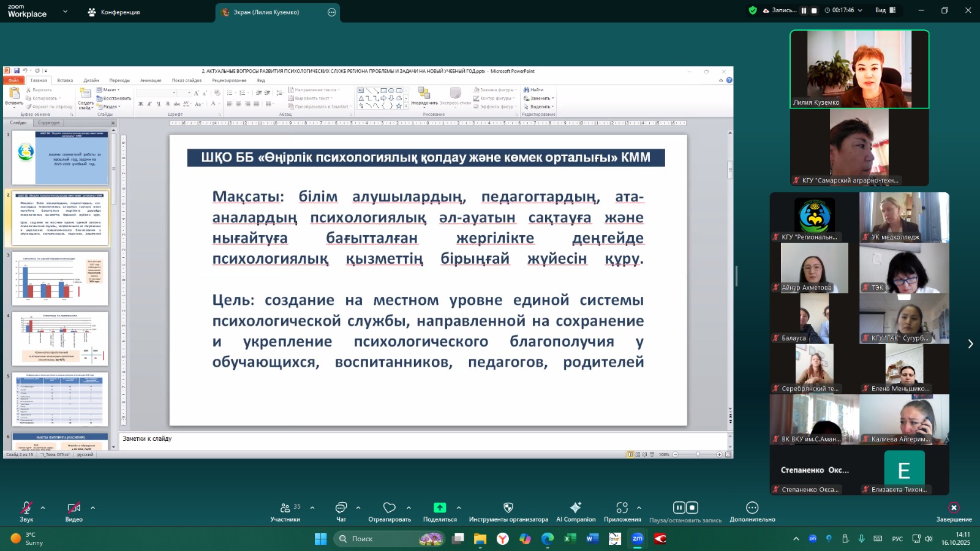Turn on the camera (Видео) toggle

tap(73, 508)
